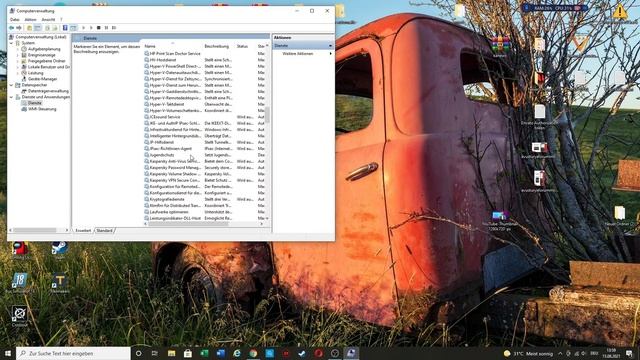Expand the Ereignisanzeige tree node

coord(18,55)
